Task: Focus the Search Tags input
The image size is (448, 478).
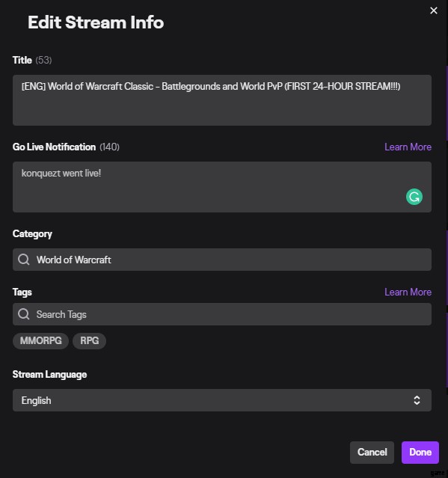Action: click(x=222, y=314)
